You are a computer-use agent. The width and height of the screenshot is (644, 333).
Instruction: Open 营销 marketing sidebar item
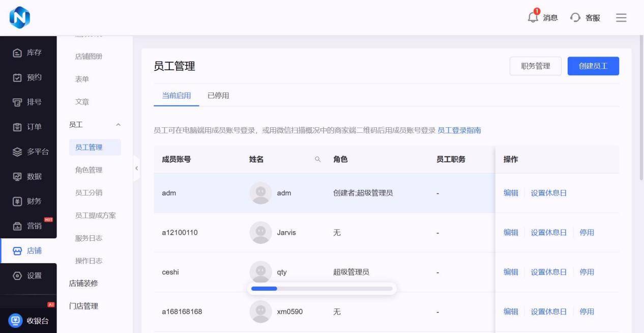[x=28, y=226]
